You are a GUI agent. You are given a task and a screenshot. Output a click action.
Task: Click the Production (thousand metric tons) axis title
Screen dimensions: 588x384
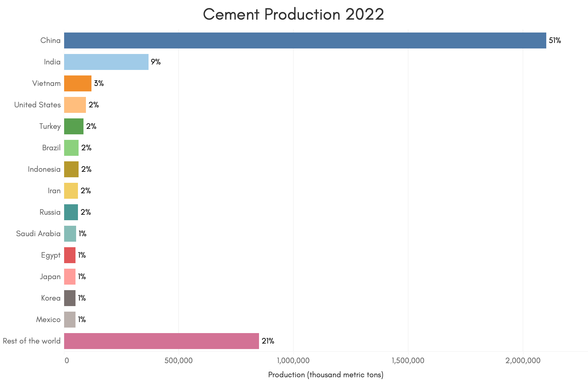coord(326,374)
